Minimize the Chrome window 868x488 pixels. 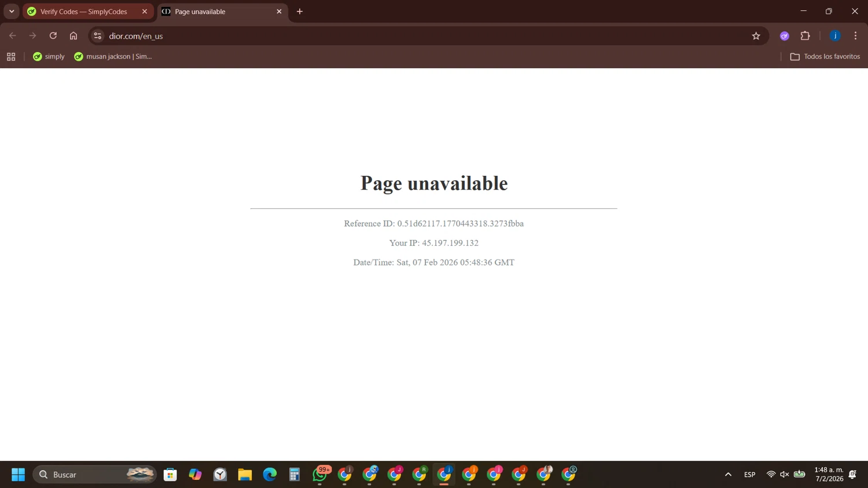point(803,11)
